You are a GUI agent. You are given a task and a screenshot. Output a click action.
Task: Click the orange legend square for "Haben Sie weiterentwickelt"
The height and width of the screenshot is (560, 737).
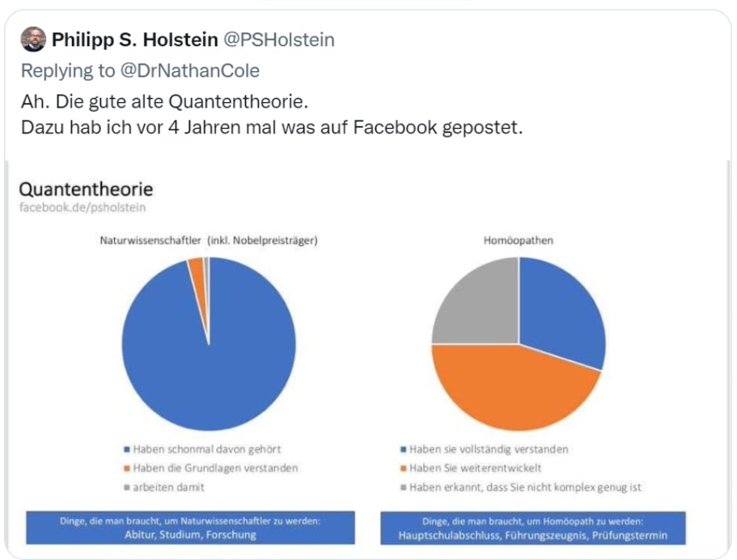pos(403,469)
